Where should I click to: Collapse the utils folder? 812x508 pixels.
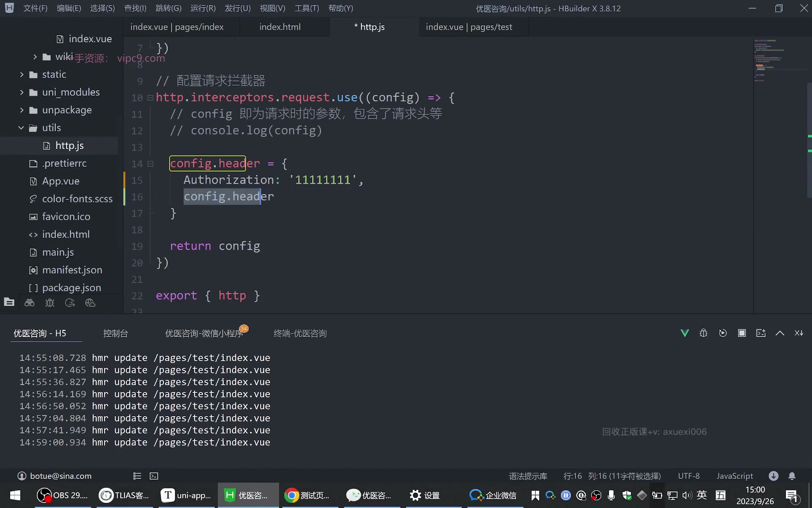point(21,127)
